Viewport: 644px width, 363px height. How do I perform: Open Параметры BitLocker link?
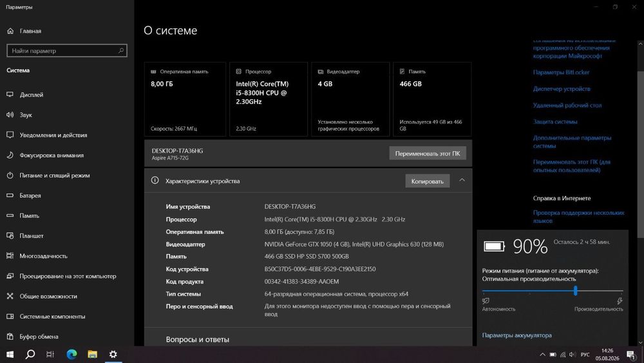pyautogui.click(x=561, y=72)
